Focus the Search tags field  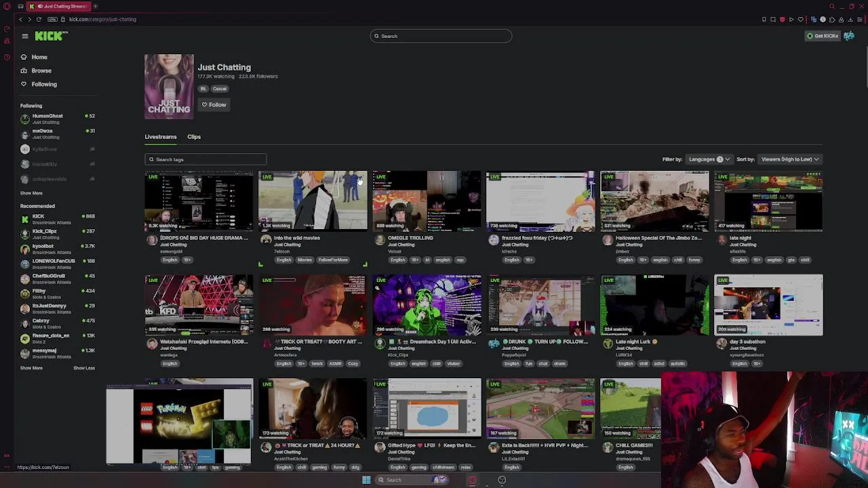(x=205, y=159)
